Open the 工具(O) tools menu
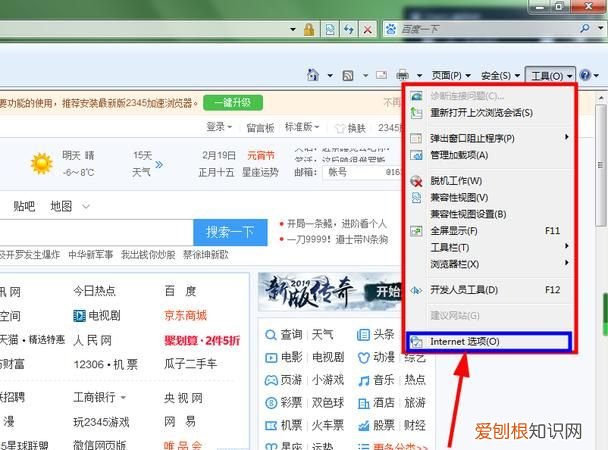This screenshot has height=450, width=608. [x=551, y=76]
